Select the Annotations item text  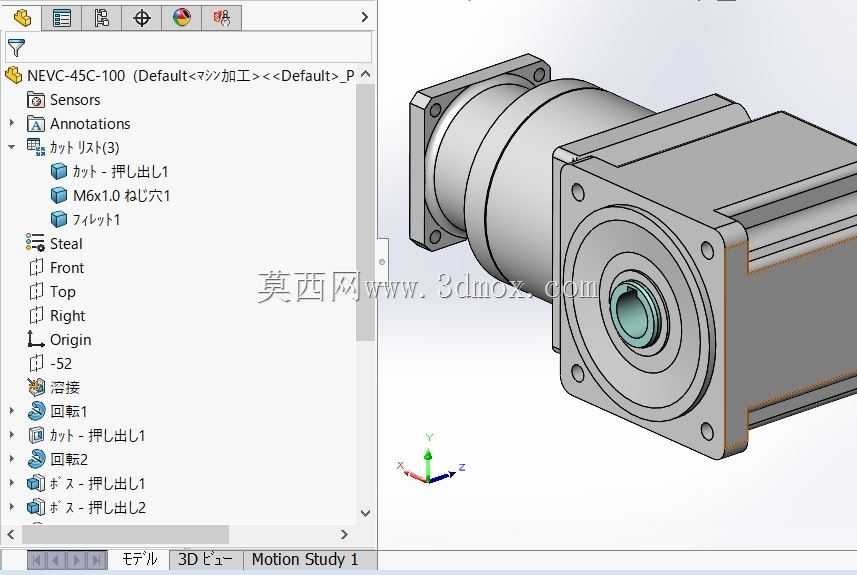point(90,124)
